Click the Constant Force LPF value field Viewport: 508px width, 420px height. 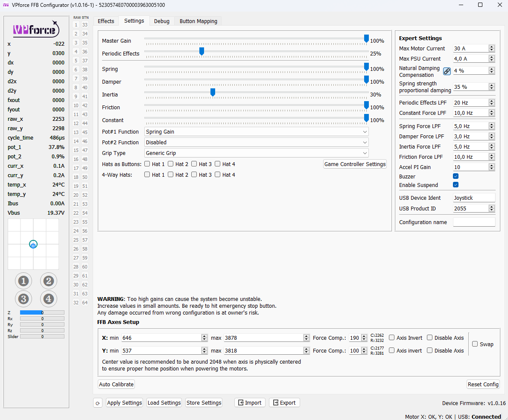click(x=471, y=113)
